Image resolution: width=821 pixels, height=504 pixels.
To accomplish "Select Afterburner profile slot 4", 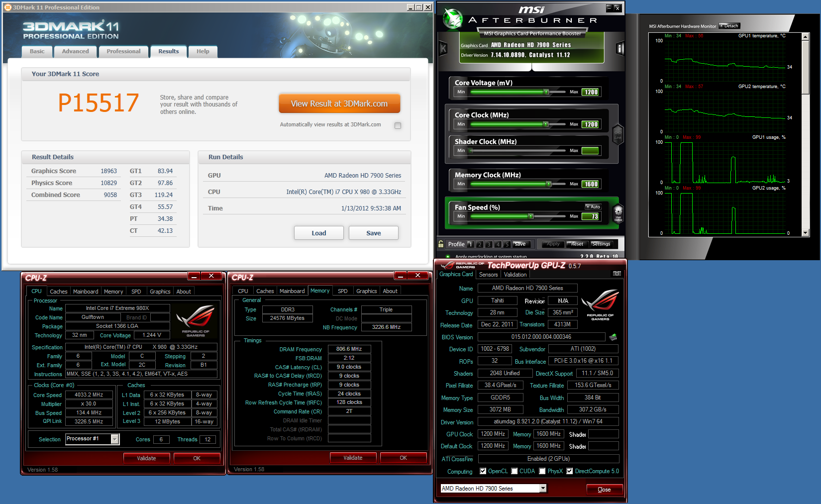I will click(x=498, y=244).
